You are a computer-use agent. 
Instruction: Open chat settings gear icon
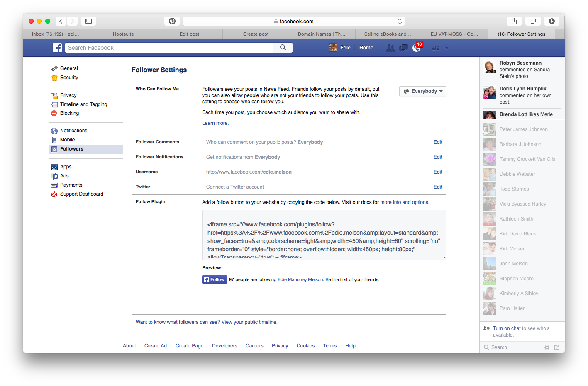point(547,347)
